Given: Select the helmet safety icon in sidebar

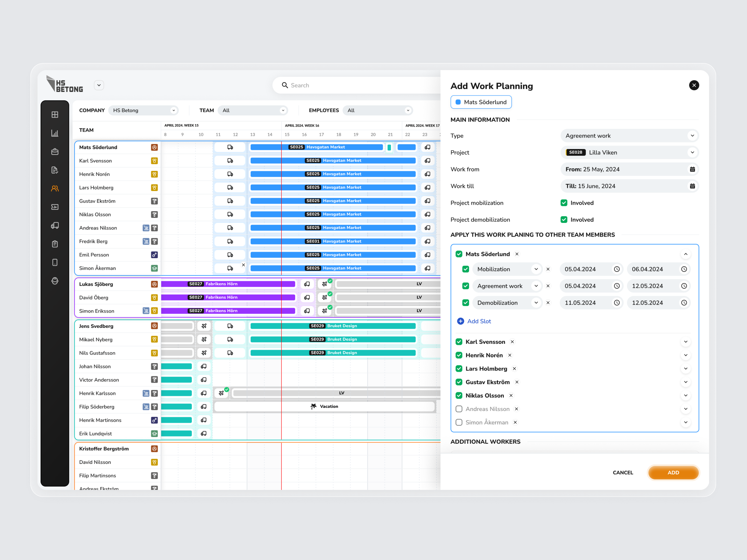Looking at the screenshot, I should 55,281.
